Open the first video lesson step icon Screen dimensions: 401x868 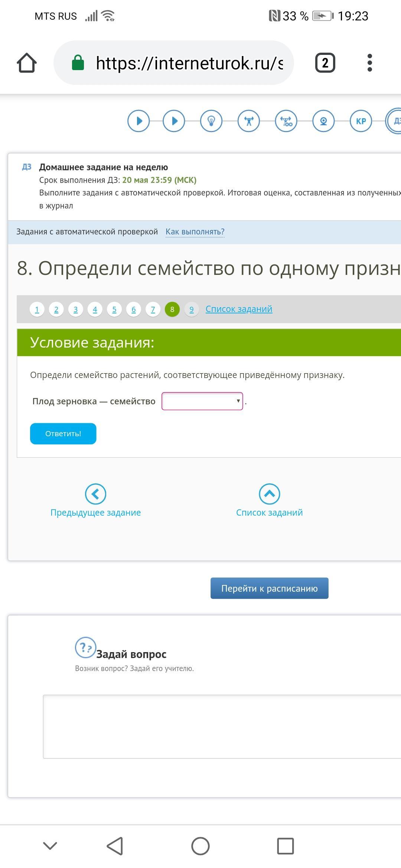(x=138, y=121)
